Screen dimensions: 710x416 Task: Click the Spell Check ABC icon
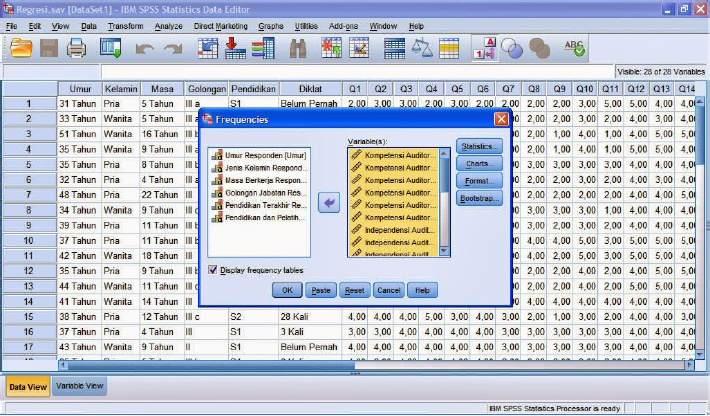point(574,47)
